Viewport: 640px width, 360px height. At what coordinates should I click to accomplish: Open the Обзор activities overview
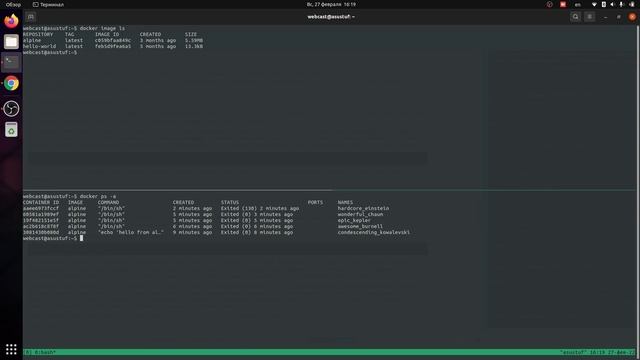tap(13, 4)
